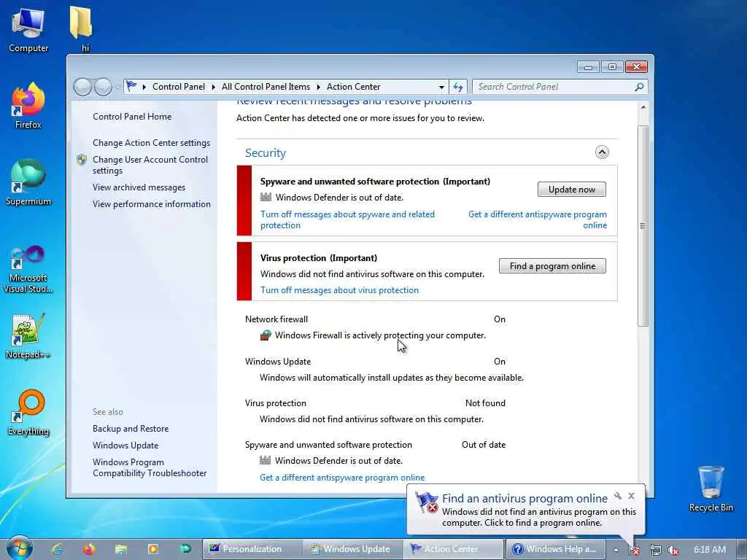Click Control Panel in the breadcrumb
This screenshot has height=560, width=747.
179,87
